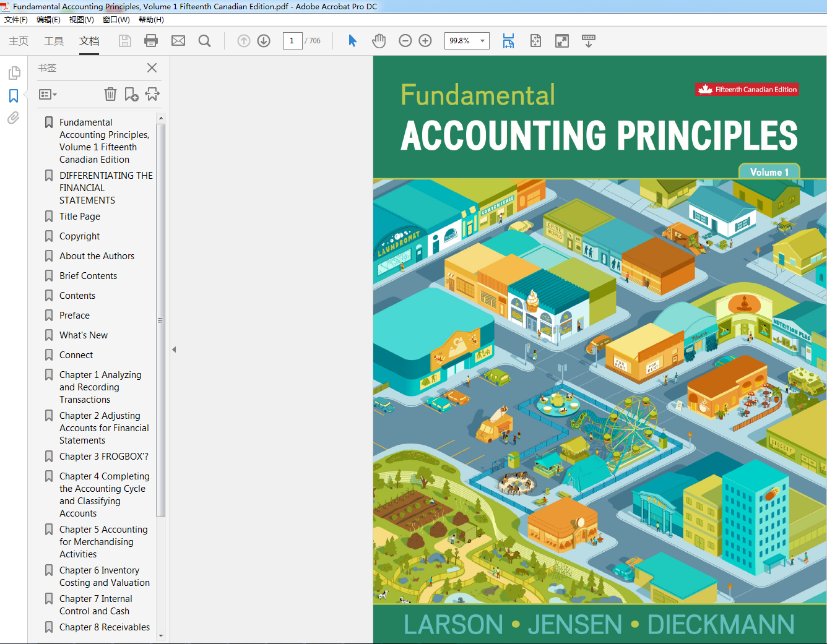This screenshot has height=644, width=827.
Task: Open the About the Authors bookmark
Action: click(97, 256)
